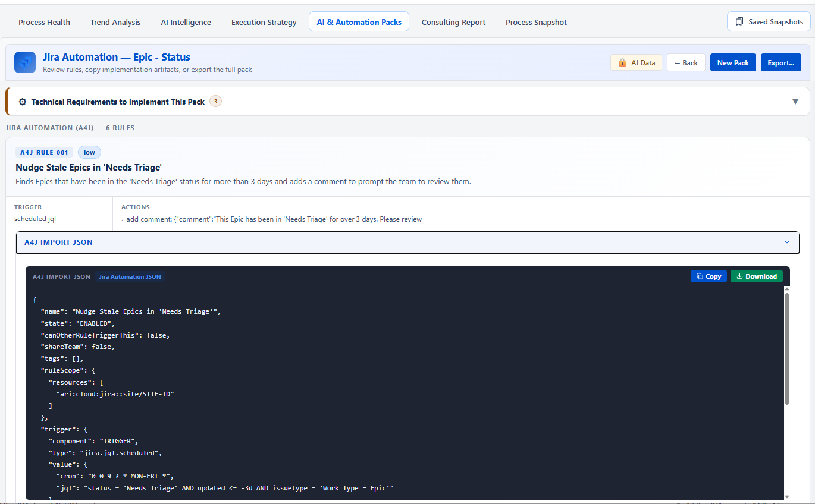The height and width of the screenshot is (504, 815).
Task: Click the JSON code panel vertical scrollbar
Action: (787, 349)
